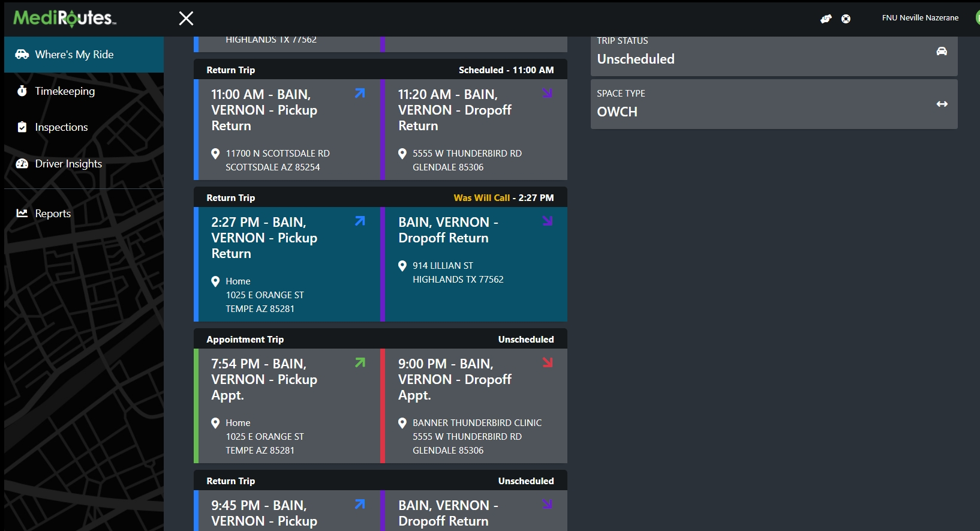The height and width of the screenshot is (531, 980).
Task: Open the life ring support icon
Action: coord(846,19)
